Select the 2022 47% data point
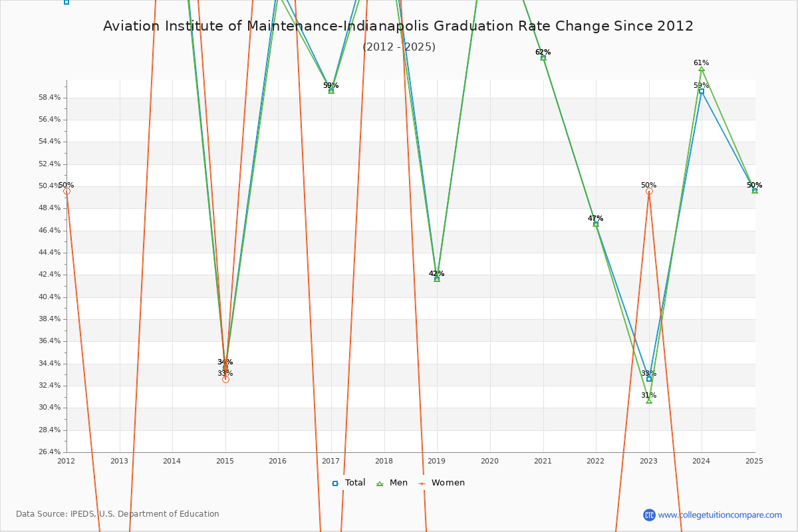This screenshot has width=798, height=532. [596, 223]
